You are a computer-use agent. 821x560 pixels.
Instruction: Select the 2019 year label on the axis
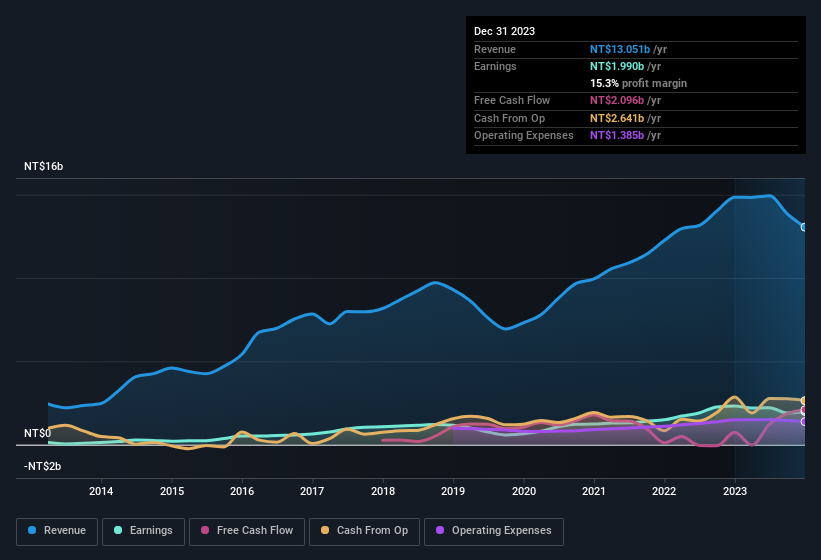pos(453,491)
